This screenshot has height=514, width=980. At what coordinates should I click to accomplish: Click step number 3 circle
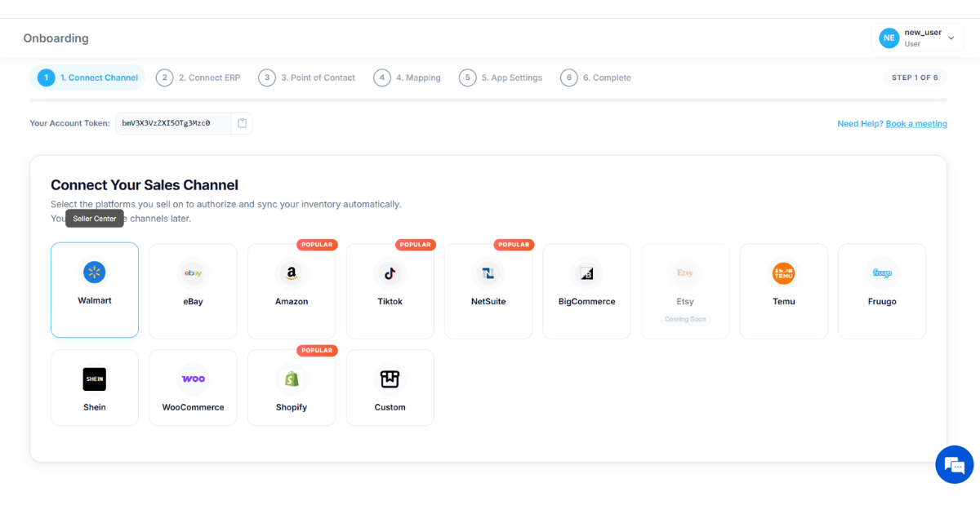(x=267, y=78)
